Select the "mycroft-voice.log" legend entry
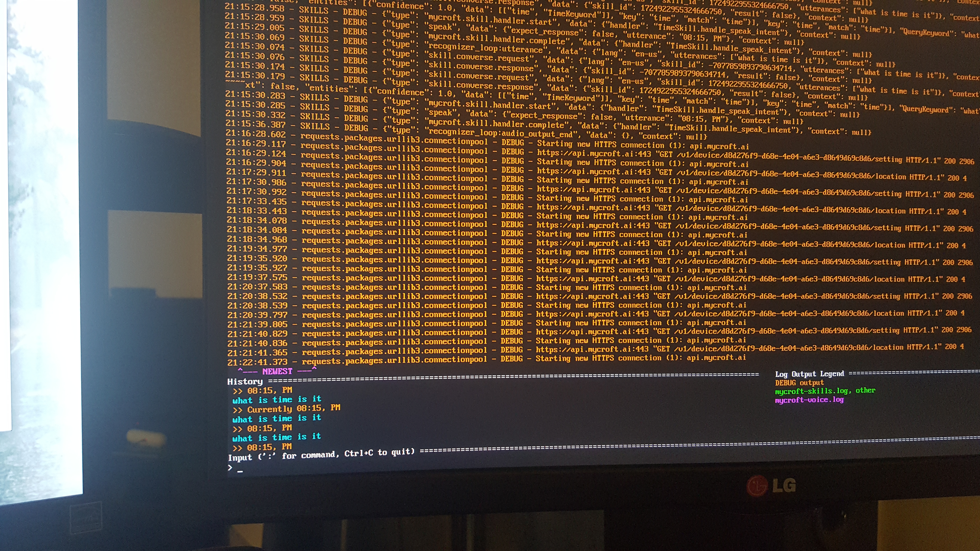Image resolution: width=980 pixels, height=551 pixels. coord(809,400)
